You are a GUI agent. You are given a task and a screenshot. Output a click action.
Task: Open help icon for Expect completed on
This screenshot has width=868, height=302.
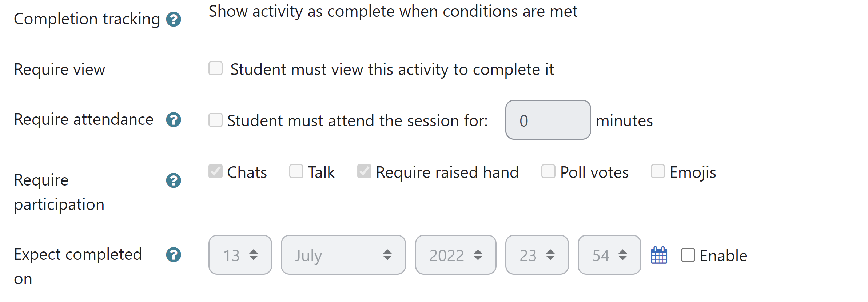174,255
